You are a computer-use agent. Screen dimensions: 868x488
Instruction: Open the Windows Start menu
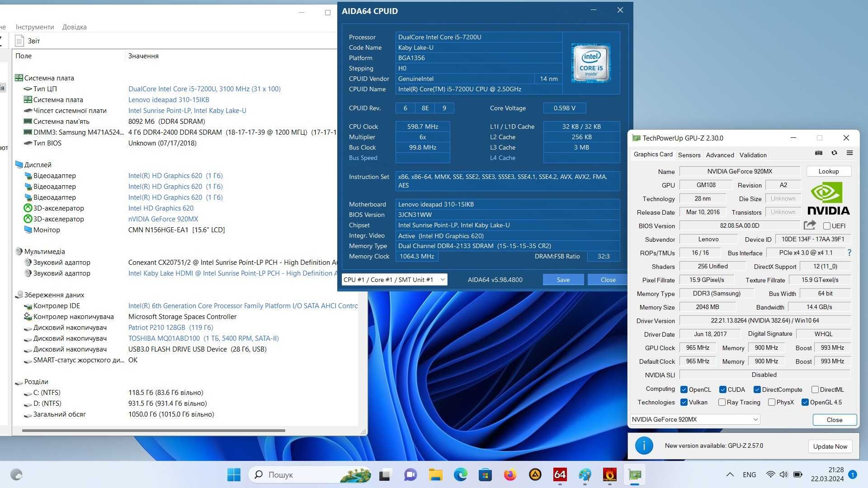pos(234,474)
